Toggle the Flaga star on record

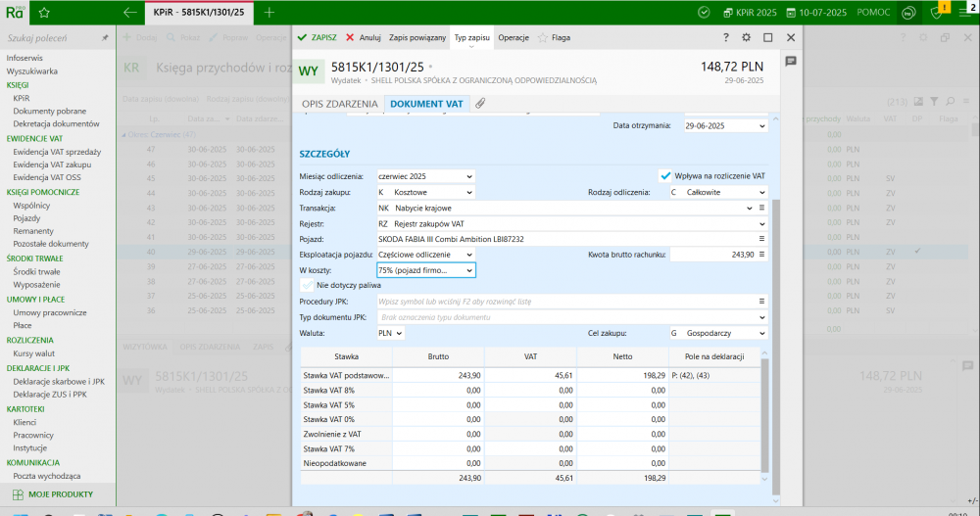[542, 37]
